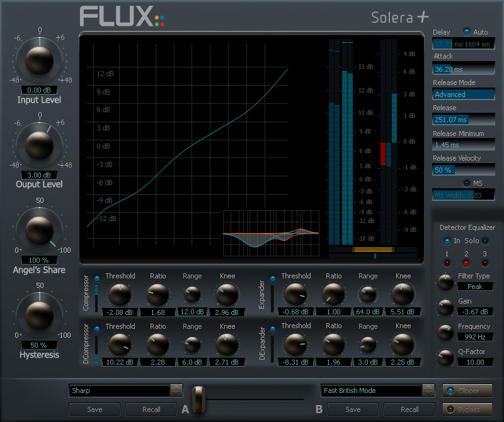This screenshot has width=504, height=422.
Task: Open the Release Mode Advanced dropdown
Action: click(x=463, y=94)
